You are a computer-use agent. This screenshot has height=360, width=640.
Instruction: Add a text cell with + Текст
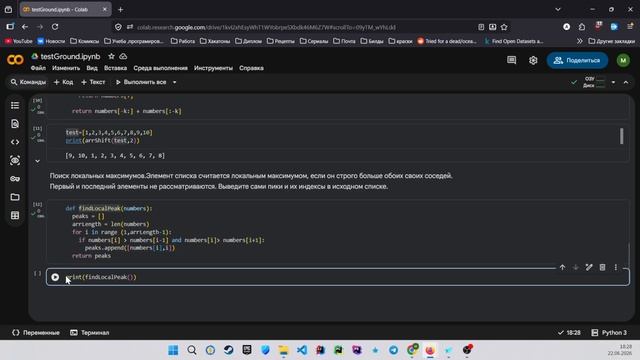(93, 82)
